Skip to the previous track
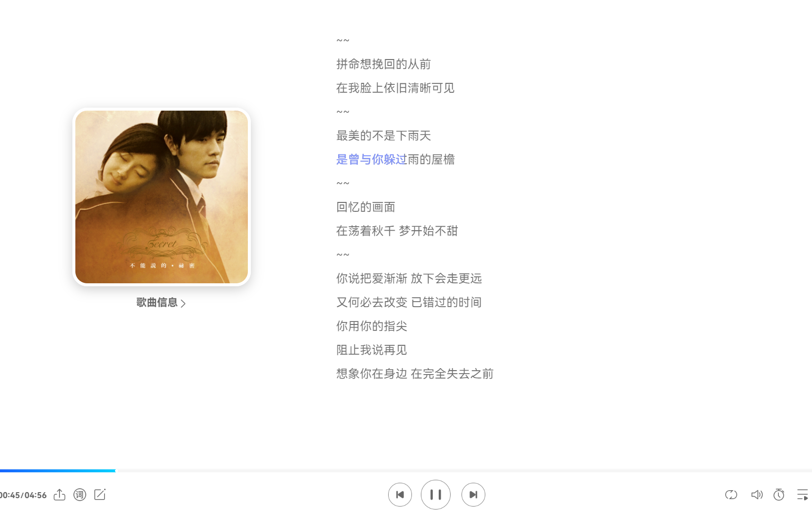 pyautogui.click(x=400, y=495)
